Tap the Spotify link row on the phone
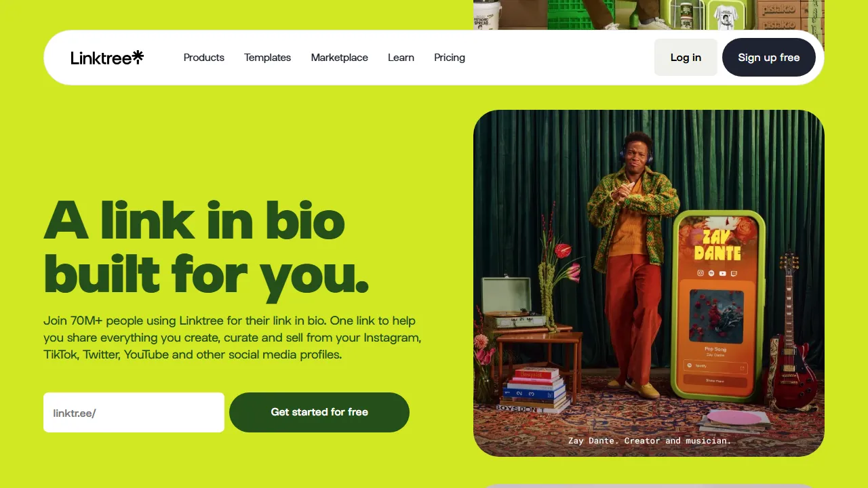868x488 pixels. (x=715, y=366)
